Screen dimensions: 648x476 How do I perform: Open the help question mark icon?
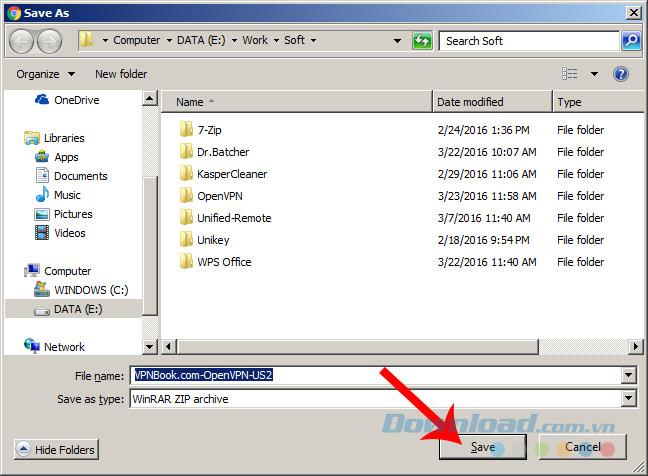(621, 74)
